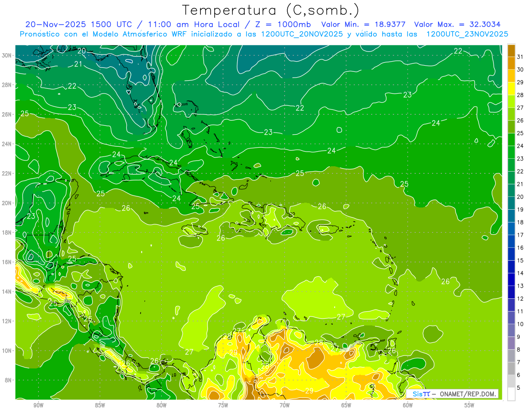
Task: Select the orange color scale segment between 30 and 31
Action: [511, 63]
